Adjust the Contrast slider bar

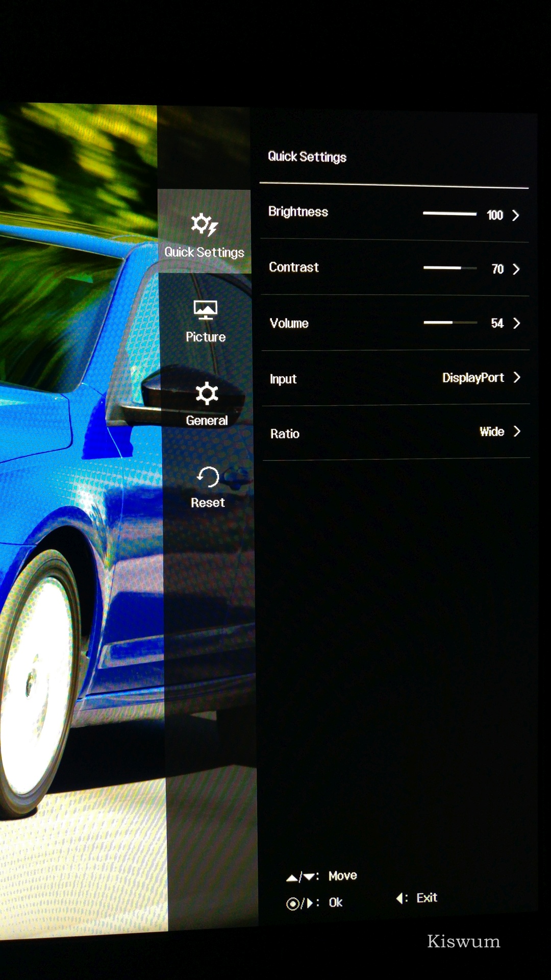coord(450,268)
